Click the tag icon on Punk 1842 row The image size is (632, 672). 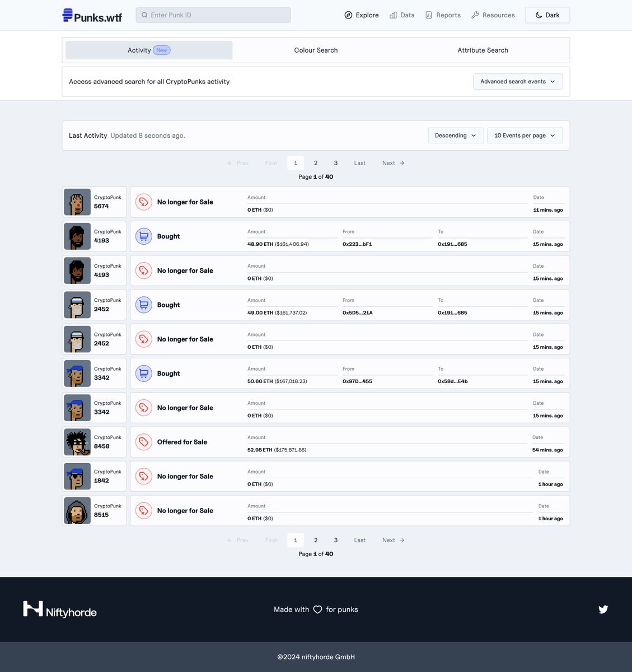[144, 477]
